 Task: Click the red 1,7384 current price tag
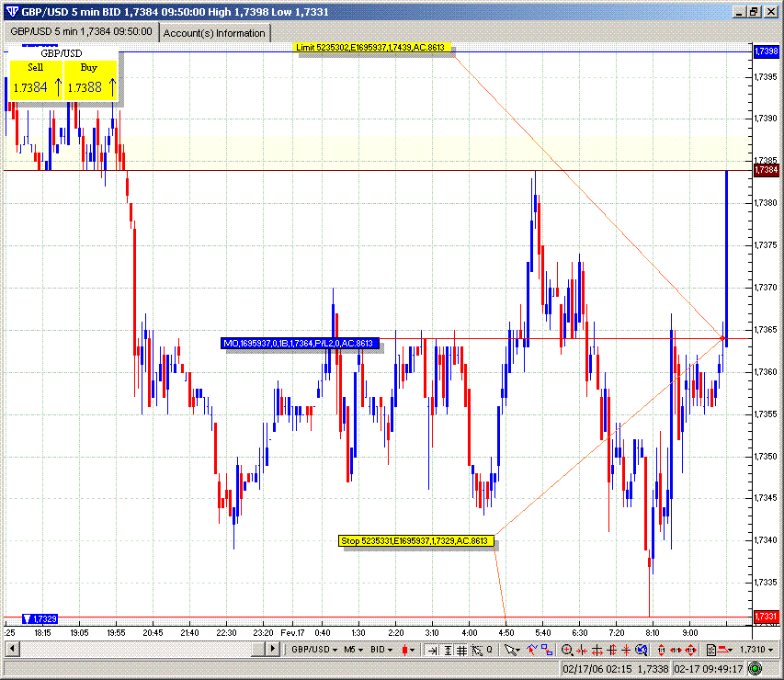[x=766, y=170]
